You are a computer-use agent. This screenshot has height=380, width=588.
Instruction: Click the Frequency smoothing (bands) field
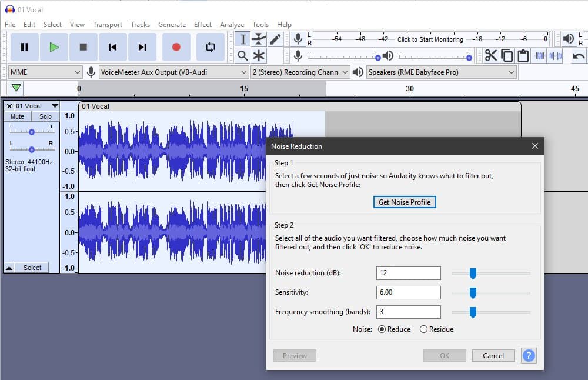(409, 312)
